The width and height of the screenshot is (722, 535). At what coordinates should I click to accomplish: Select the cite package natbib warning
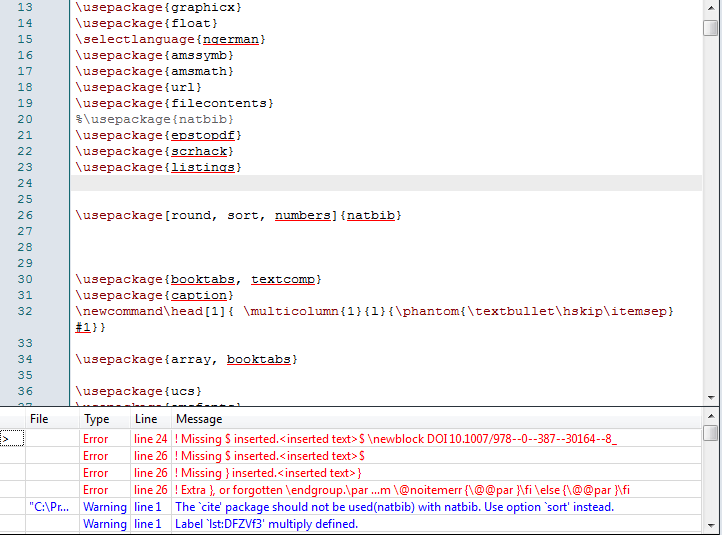[351, 507]
